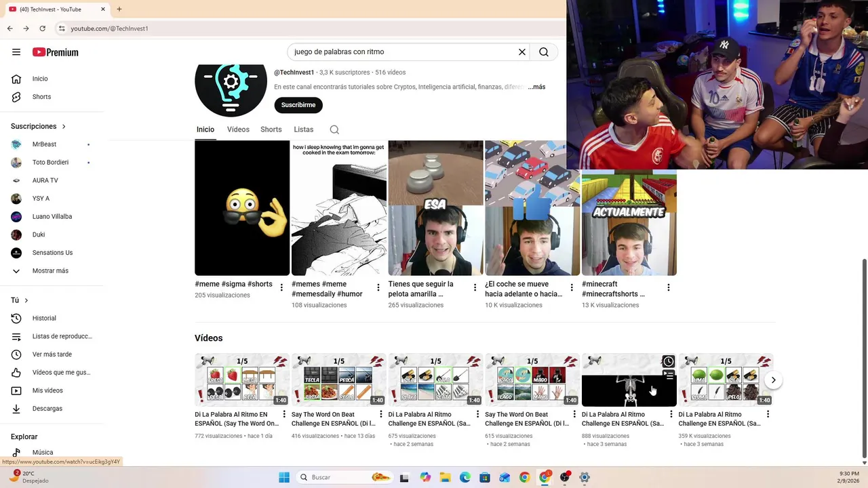Open options menu for #meme #sigma short
Viewport: 868px width, 488px height.
point(281,287)
